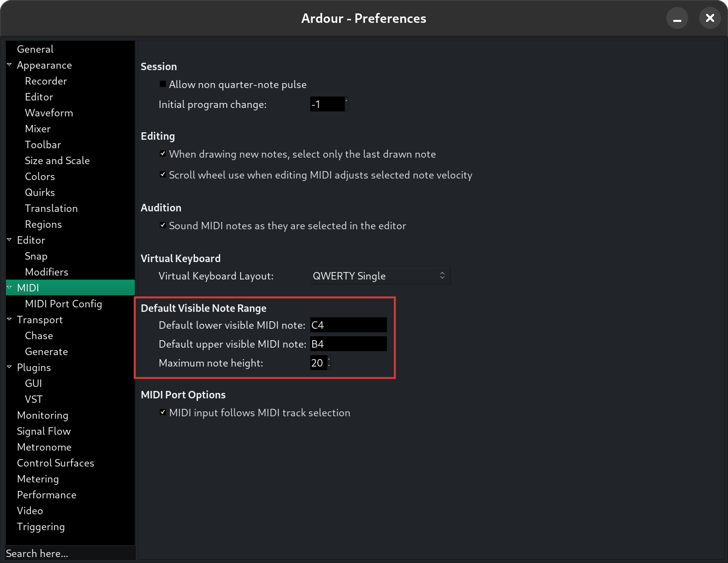Select the VST plugins page
This screenshot has width=728, height=563.
[x=34, y=399]
